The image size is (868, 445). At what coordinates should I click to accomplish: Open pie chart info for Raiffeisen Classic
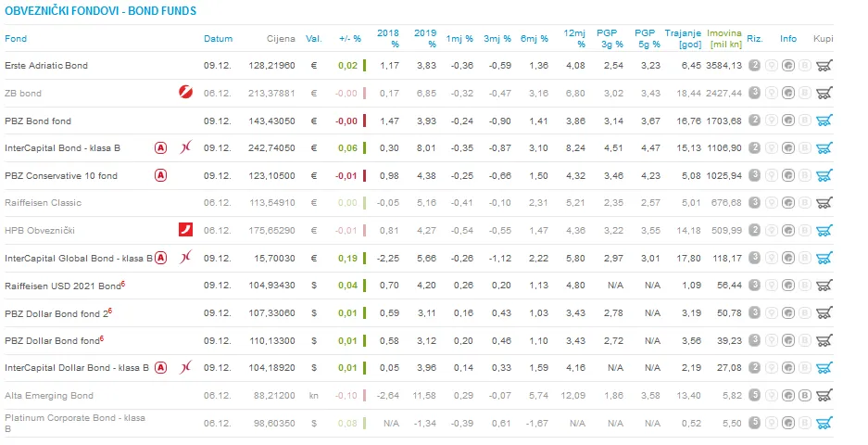point(788,203)
